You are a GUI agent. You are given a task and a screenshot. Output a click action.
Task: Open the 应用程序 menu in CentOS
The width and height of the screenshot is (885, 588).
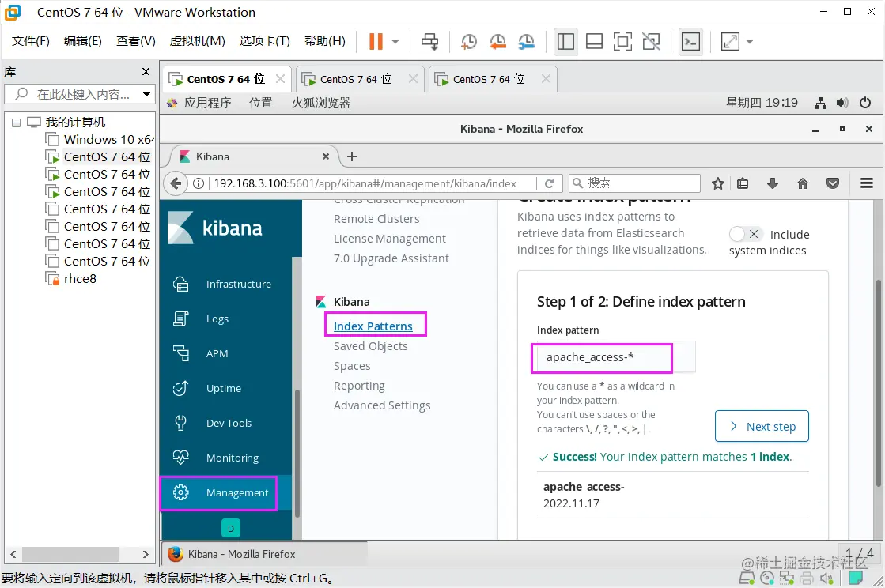tap(207, 103)
